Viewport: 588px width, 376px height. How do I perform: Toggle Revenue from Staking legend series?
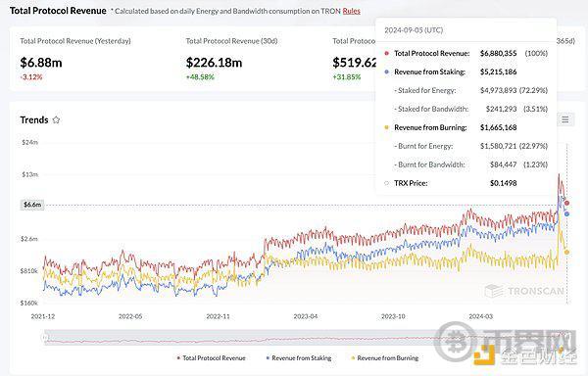pyautogui.click(x=299, y=358)
